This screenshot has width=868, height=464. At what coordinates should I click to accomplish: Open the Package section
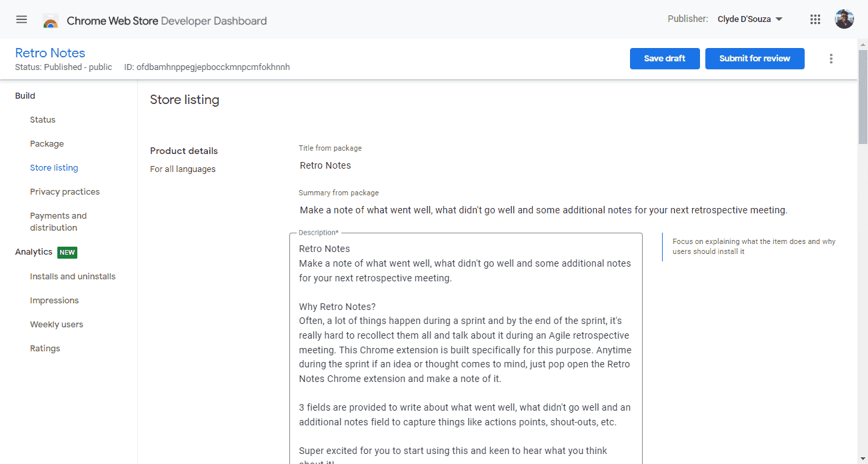point(47,144)
